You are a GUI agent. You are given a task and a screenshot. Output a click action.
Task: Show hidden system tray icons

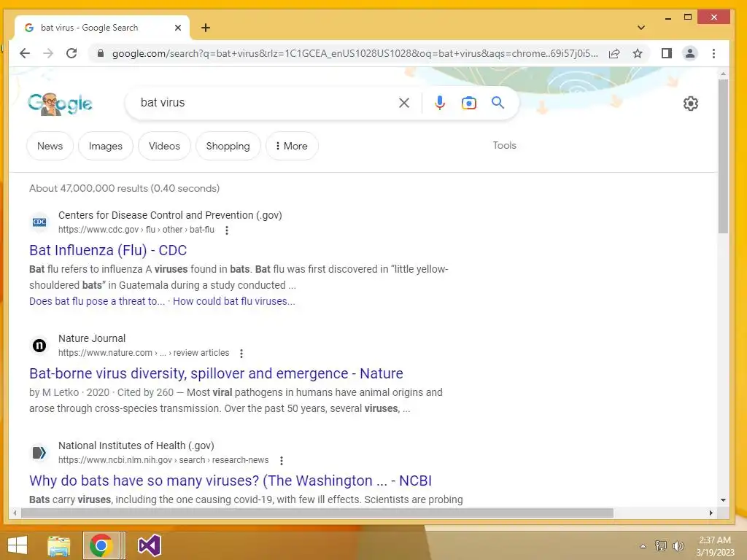643,546
